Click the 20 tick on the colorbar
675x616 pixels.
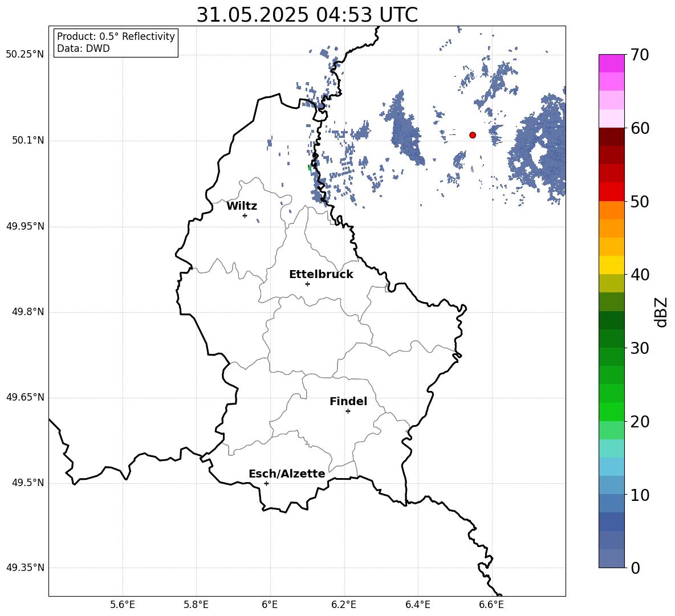[640, 422]
